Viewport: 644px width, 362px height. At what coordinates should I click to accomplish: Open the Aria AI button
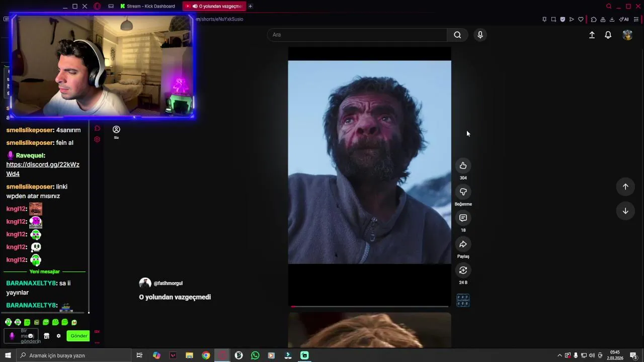click(x=624, y=19)
